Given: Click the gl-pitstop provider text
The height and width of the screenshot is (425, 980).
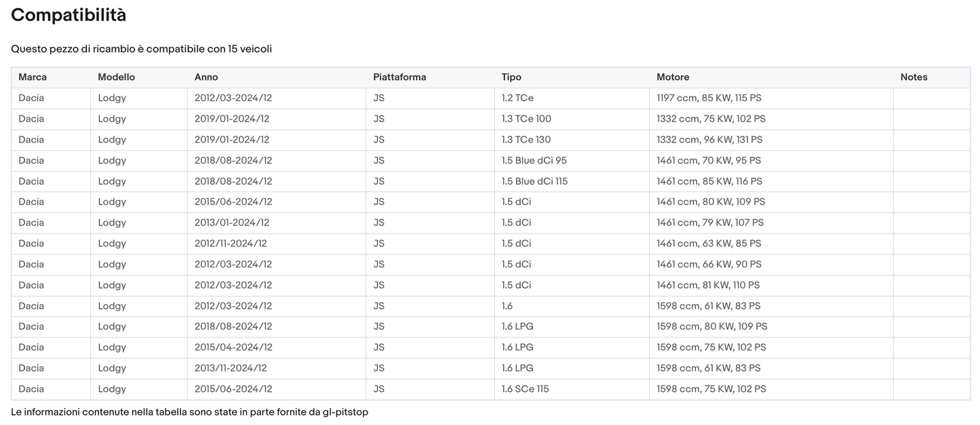Looking at the screenshot, I should point(345,412).
